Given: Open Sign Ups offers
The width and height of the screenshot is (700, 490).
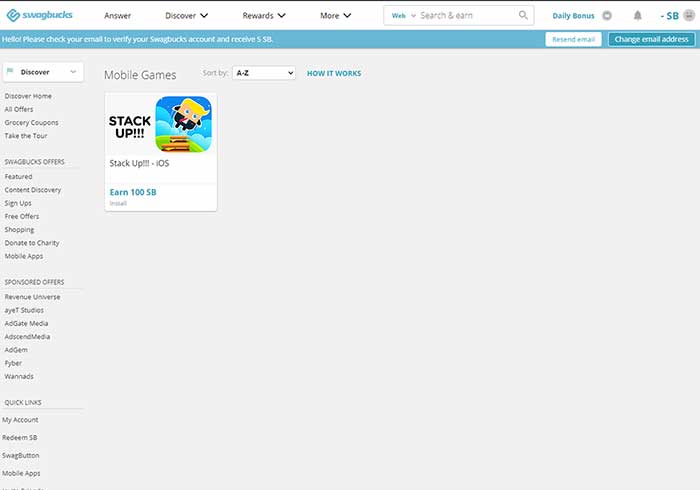Looking at the screenshot, I should [x=18, y=203].
